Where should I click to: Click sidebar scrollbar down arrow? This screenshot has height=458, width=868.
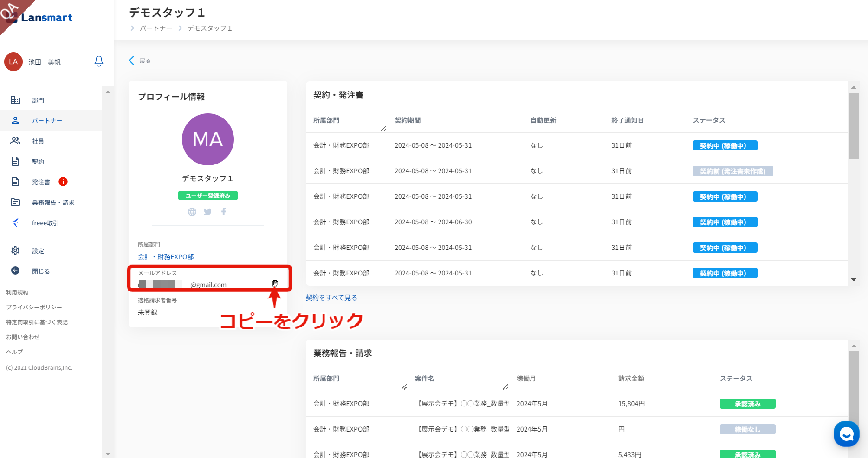pyautogui.click(x=108, y=454)
